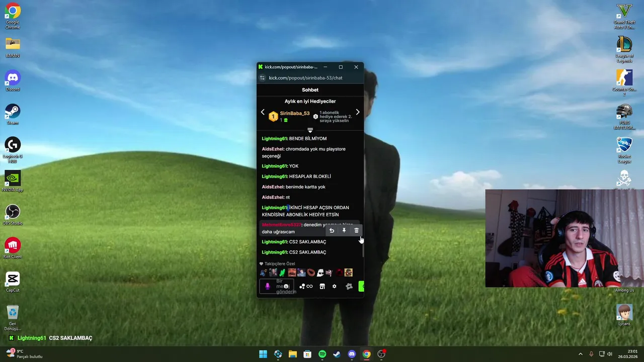Open the Logitech G HUB desktop shortcut
This screenshot has width=644, height=362.
click(x=13, y=150)
